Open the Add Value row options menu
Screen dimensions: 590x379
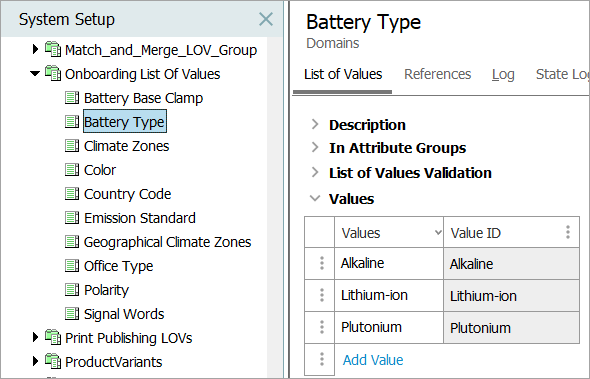point(322,359)
